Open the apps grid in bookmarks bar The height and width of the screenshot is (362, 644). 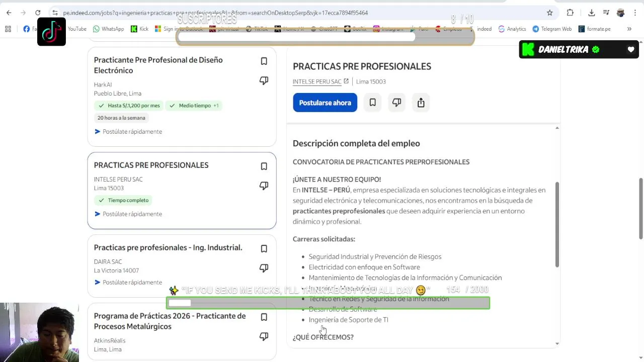(x=8, y=29)
